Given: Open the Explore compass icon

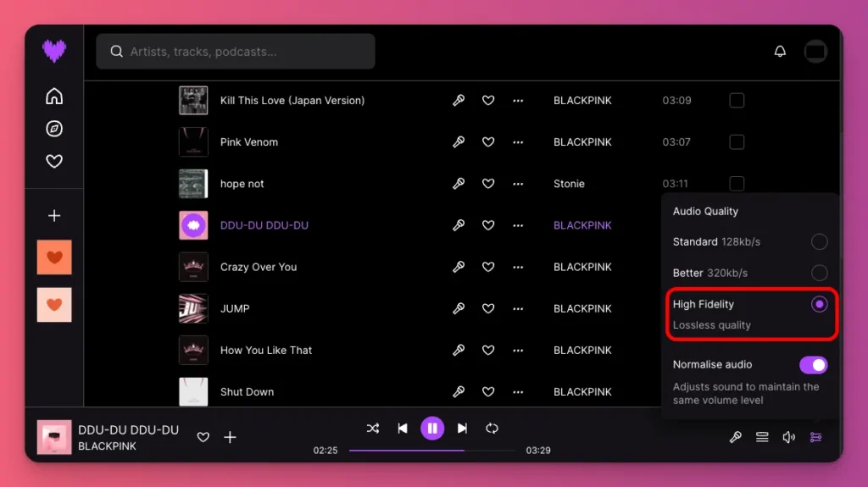Looking at the screenshot, I should (54, 129).
